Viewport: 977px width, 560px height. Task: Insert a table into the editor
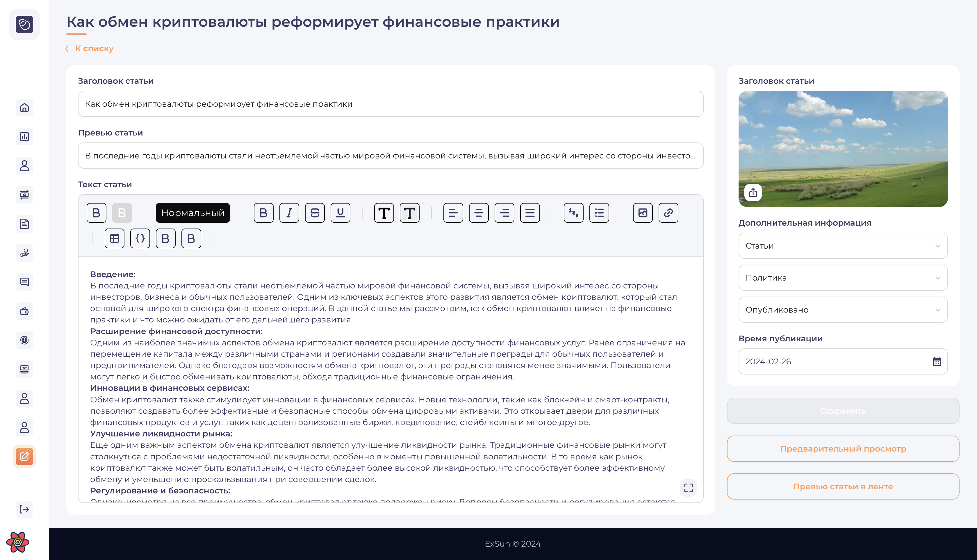coord(114,238)
